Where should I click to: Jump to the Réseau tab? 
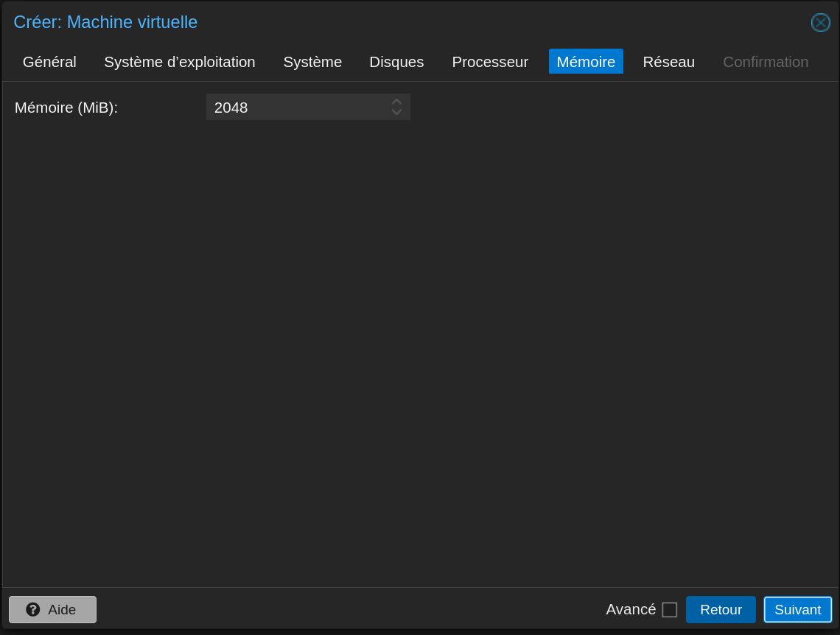click(668, 62)
